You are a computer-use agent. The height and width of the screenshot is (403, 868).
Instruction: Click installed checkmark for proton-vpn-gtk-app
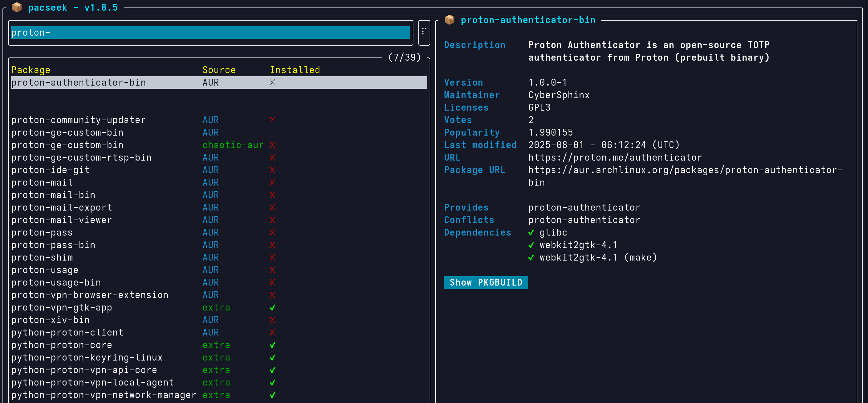pyautogui.click(x=272, y=308)
